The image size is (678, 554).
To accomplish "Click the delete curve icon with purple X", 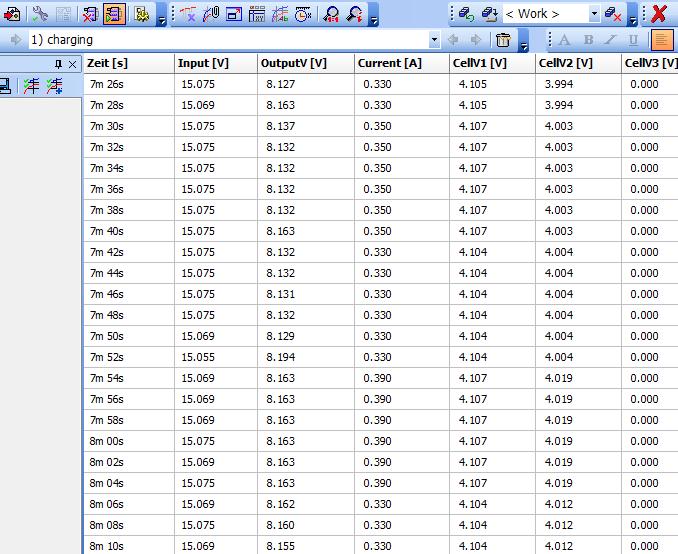I will [x=188, y=14].
